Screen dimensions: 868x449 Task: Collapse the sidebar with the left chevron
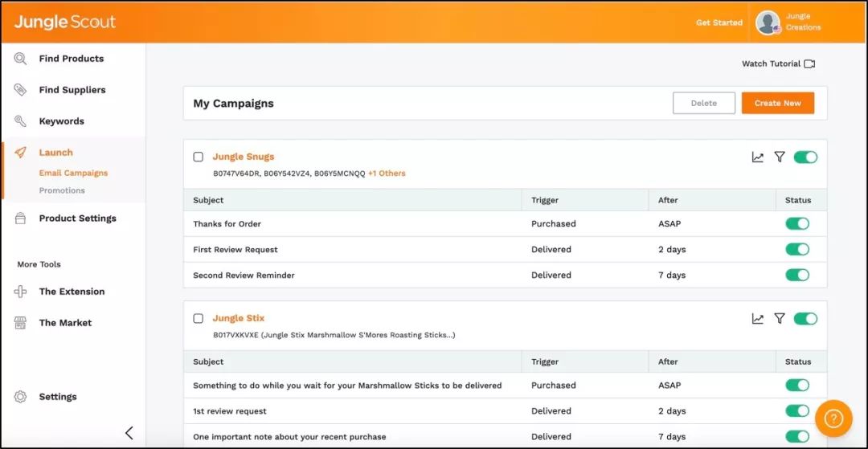(129, 433)
